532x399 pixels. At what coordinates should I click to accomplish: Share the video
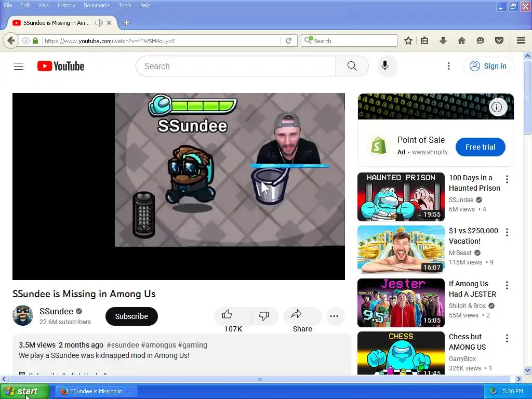(302, 315)
